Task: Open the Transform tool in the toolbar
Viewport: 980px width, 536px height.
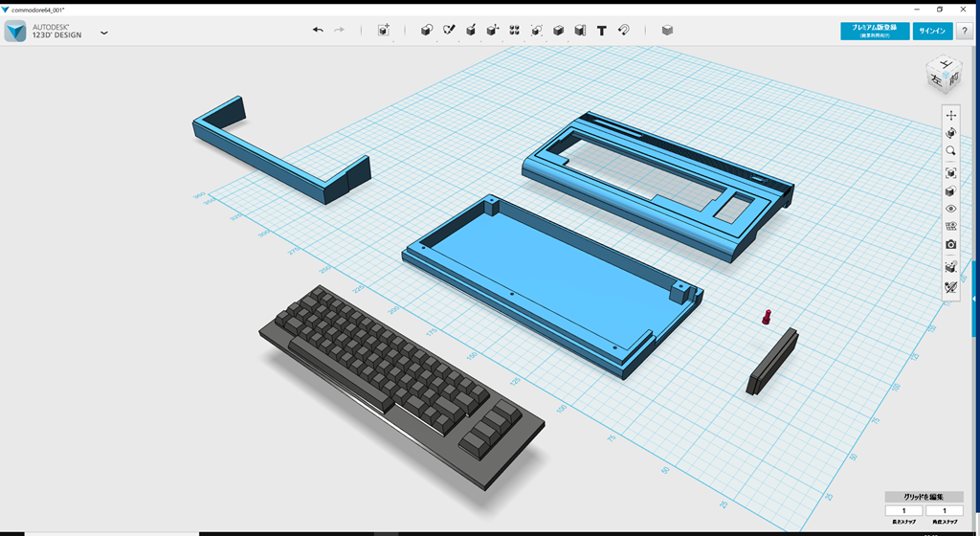Action: pos(383,31)
